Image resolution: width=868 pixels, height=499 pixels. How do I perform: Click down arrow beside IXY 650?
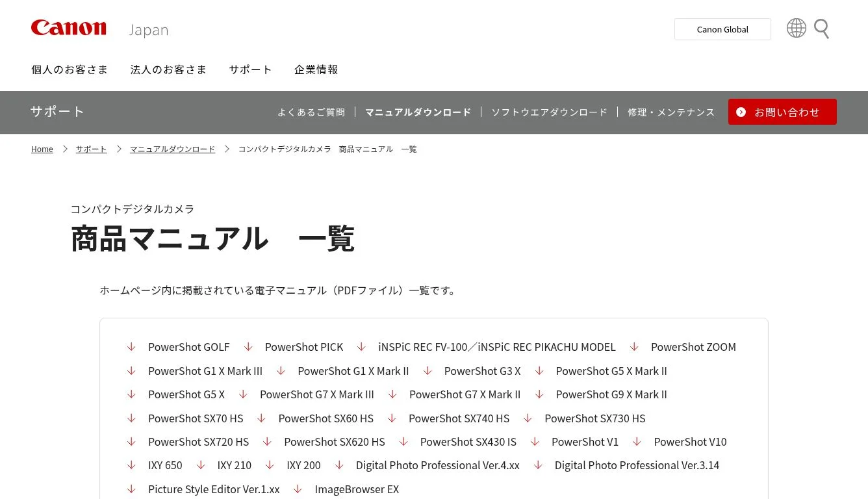point(131,465)
